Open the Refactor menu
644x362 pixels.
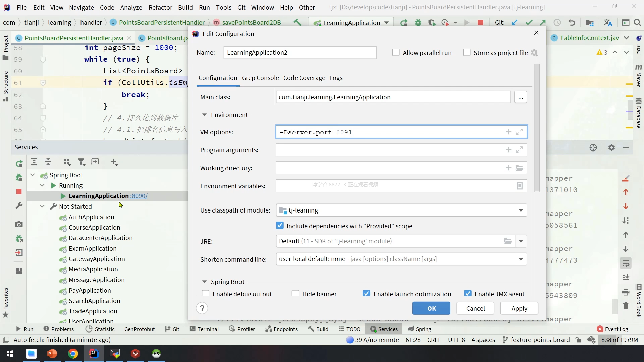[x=160, y=7]
